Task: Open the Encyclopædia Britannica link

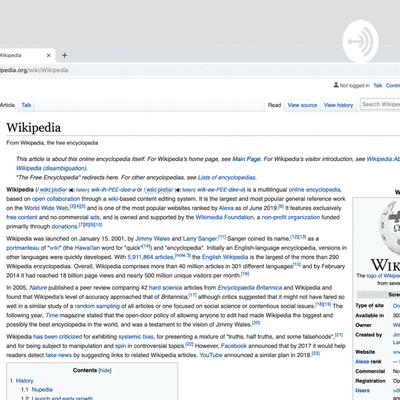Action: click(250, 288)
